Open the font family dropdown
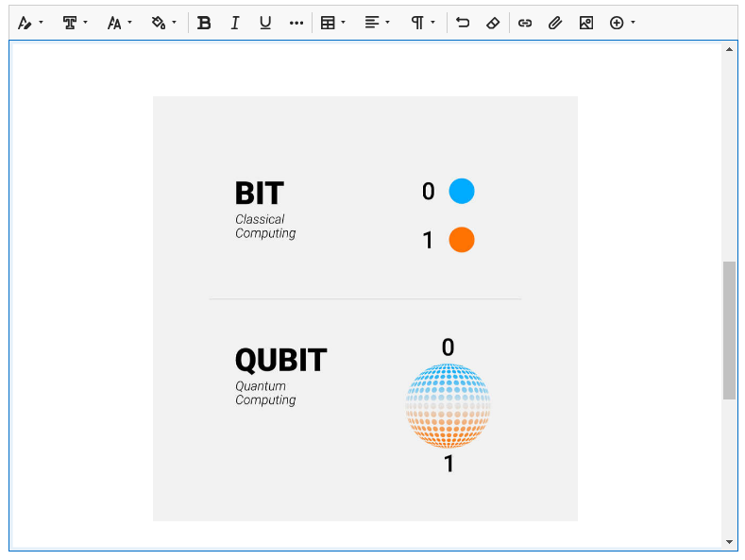Image resolution: width=745 pixels, height=560 pixels. coord(75,23)
